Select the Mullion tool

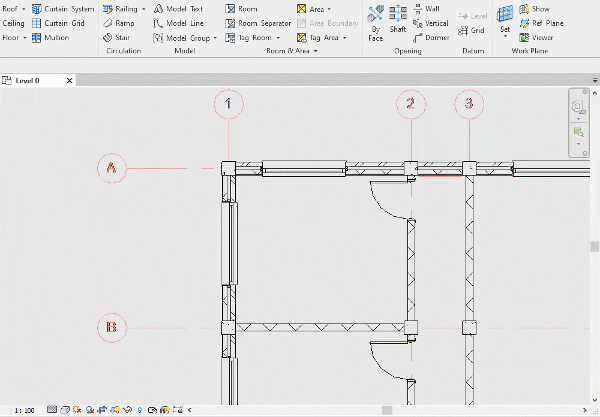point(51,37)
